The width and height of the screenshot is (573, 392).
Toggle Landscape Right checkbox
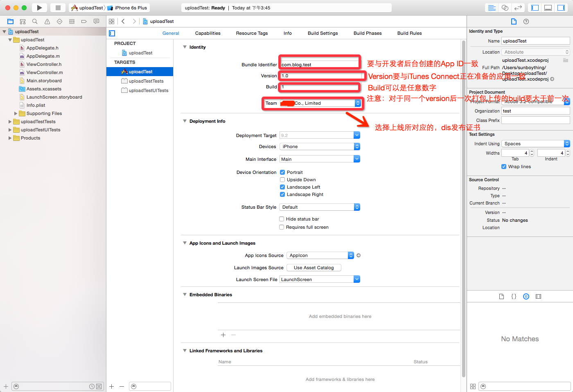tap(282, 194)
